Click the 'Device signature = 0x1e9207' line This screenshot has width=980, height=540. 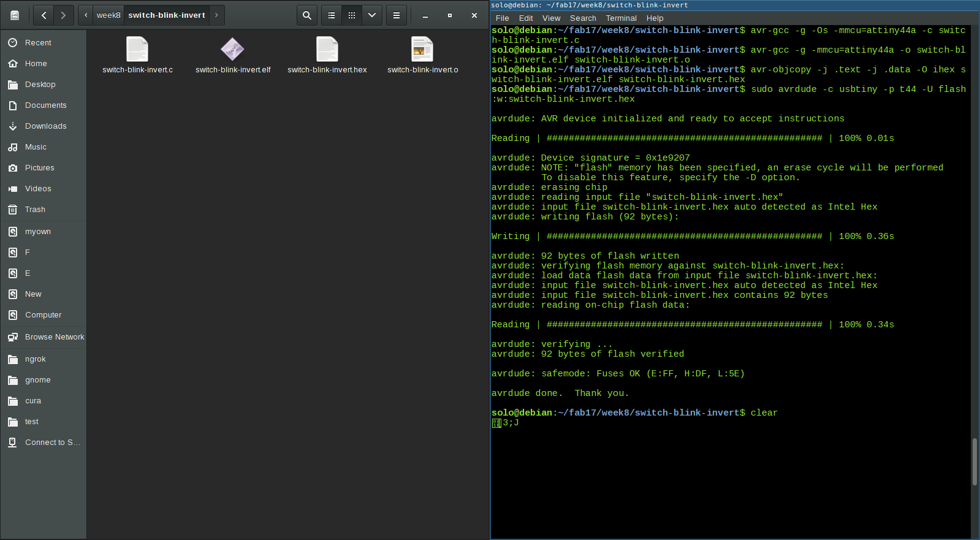click(x=591, y=158)
